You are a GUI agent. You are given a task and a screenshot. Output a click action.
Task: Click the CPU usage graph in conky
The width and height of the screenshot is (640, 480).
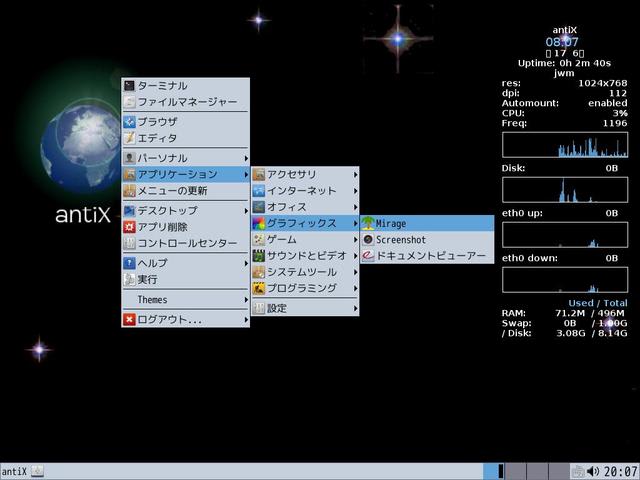[x=565, y=145]
